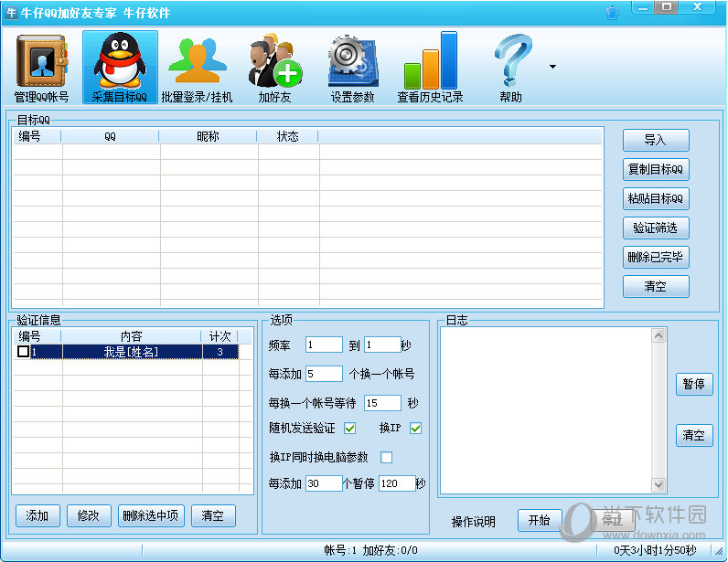Click 删除选中项 button
The height and width of the screenshot is (562, 728).
click(151, 515)
